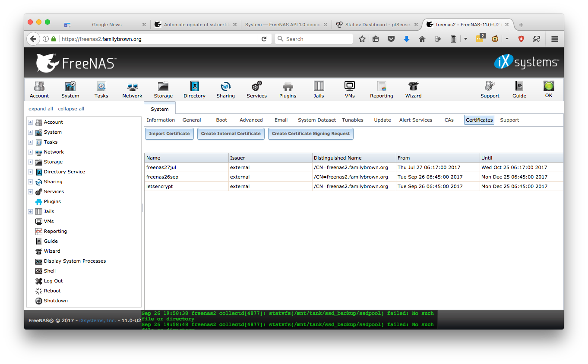Expand the Services tree node
Image resolution: width=588 pixels, height=364 pixels.
[x=31, y=192]
